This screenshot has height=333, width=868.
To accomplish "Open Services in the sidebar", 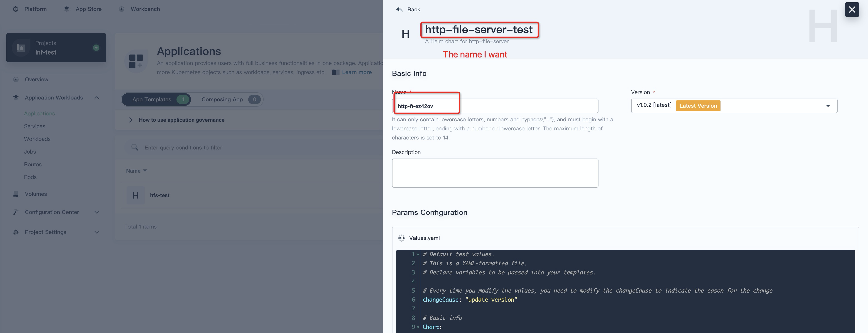I will pyautogui.click(x=34, y=126).
